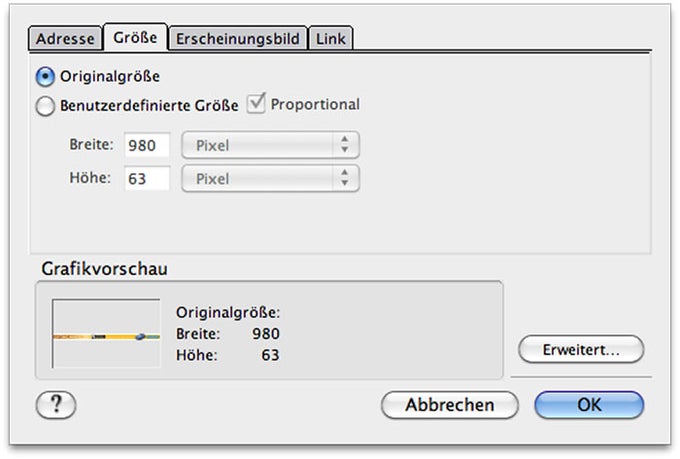Open the Erscheinungsbild tab
Screen dimensions: 680x459
[237, 39]
